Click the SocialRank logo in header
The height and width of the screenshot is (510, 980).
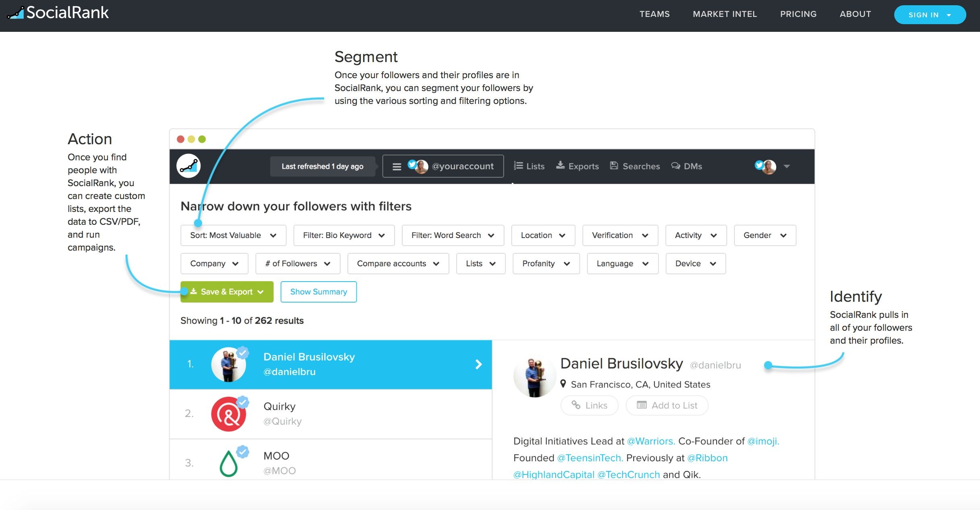point(58,13)
